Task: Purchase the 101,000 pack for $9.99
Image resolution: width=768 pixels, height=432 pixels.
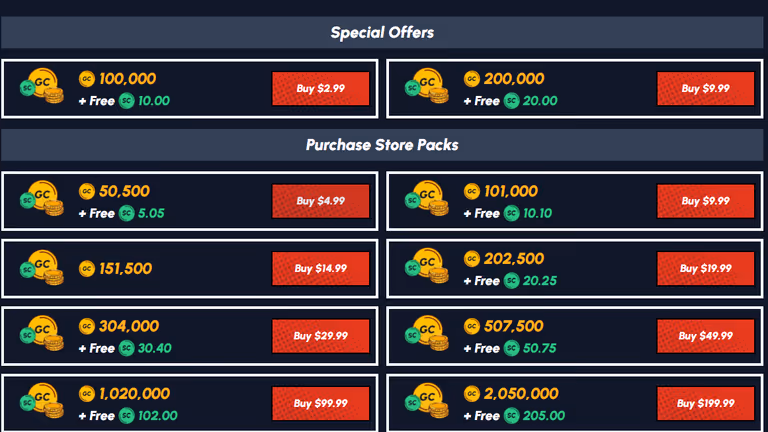Action: point(705,201)
